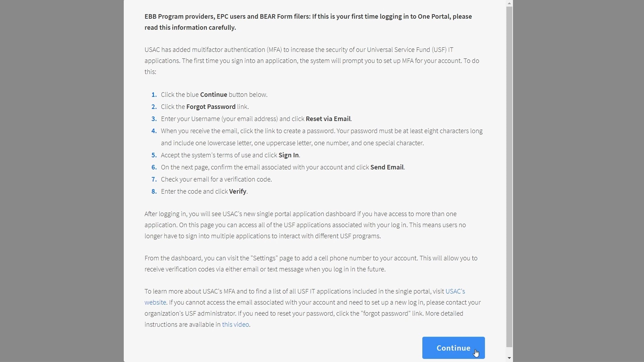Image resolution: width=644 pixels, height=362 pixels.
Task: Click the bold "Verify" text in step 8
Action: point(237,191)
